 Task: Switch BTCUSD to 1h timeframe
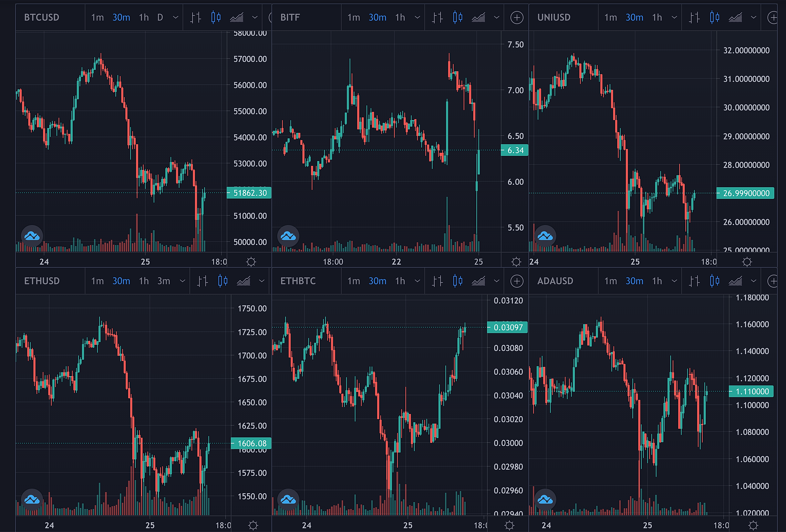[144, 17]
